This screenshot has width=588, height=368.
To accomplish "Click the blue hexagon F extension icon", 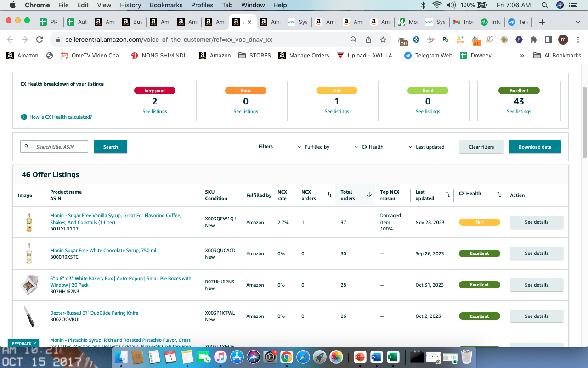I will coord(519,40).
